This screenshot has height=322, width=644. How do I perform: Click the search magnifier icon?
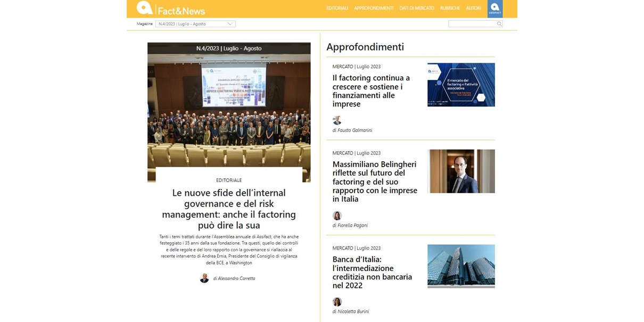[x=499, y=24]
